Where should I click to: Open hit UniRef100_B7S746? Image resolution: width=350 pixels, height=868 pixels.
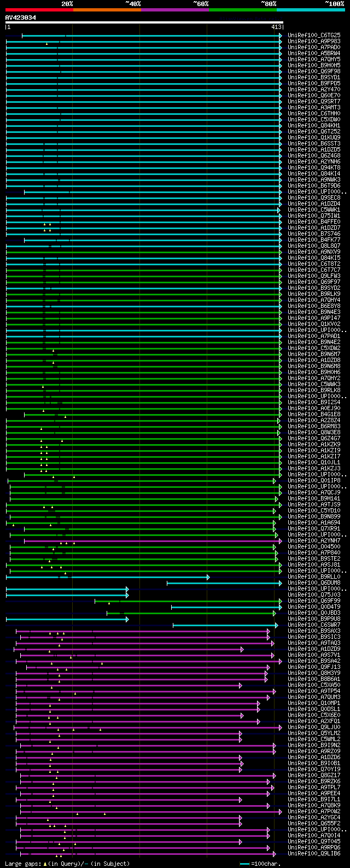click(x=314, y=234)
